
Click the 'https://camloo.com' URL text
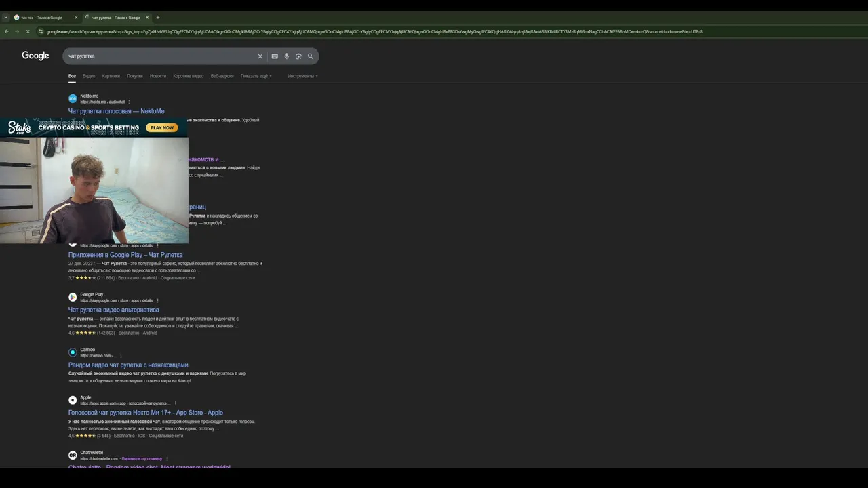(x=95, y=356)
